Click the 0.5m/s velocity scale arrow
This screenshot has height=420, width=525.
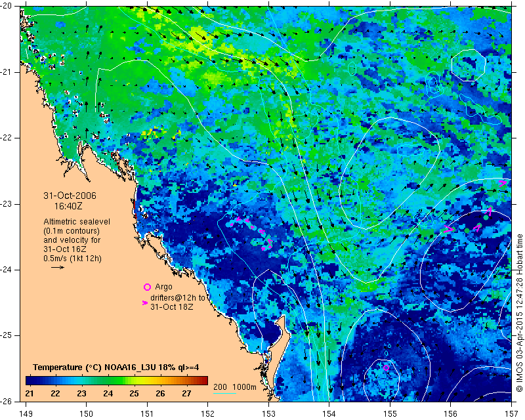click(58, 267)
